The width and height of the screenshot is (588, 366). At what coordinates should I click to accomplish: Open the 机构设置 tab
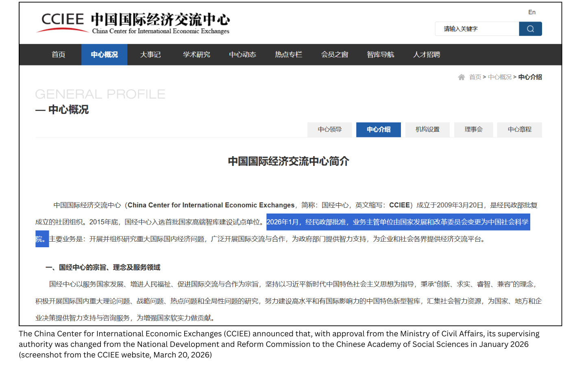pyautogui.click(x=427, y=130)
